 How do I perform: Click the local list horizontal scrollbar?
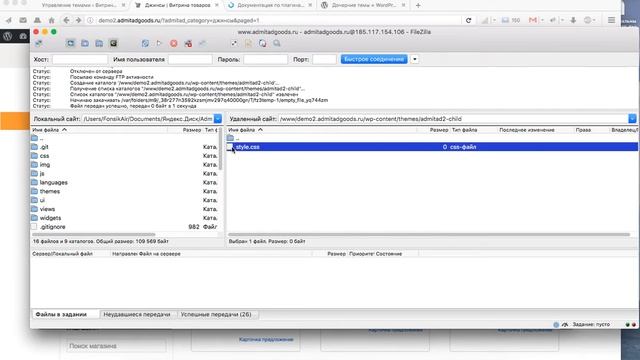point(93,235)
